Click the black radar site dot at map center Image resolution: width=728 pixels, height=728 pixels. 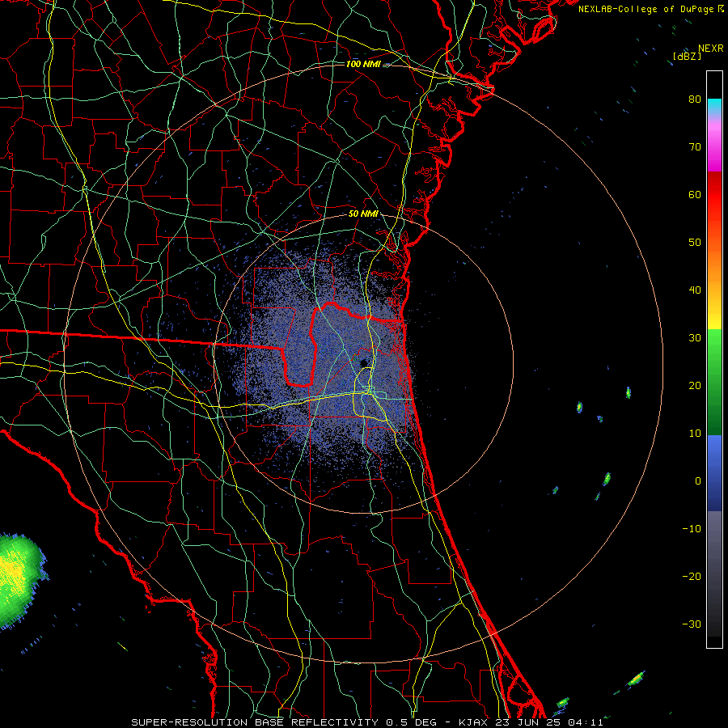(364, 362)
